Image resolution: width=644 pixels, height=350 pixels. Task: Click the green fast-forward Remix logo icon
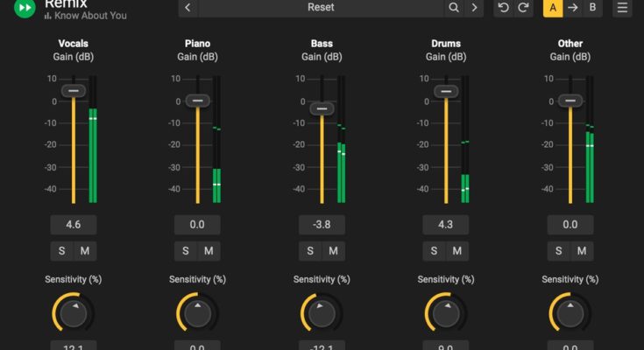(x=25, y=8)
